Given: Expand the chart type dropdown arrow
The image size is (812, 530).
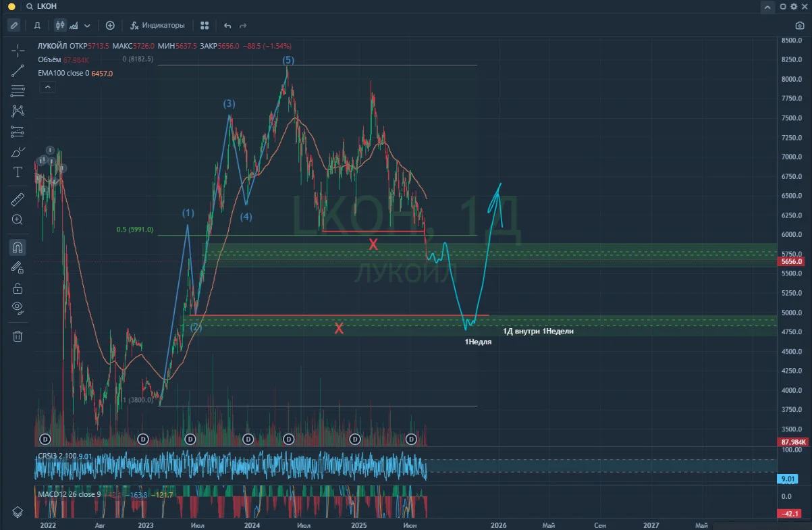Looking at the screenshot, I should click(87, 26).
